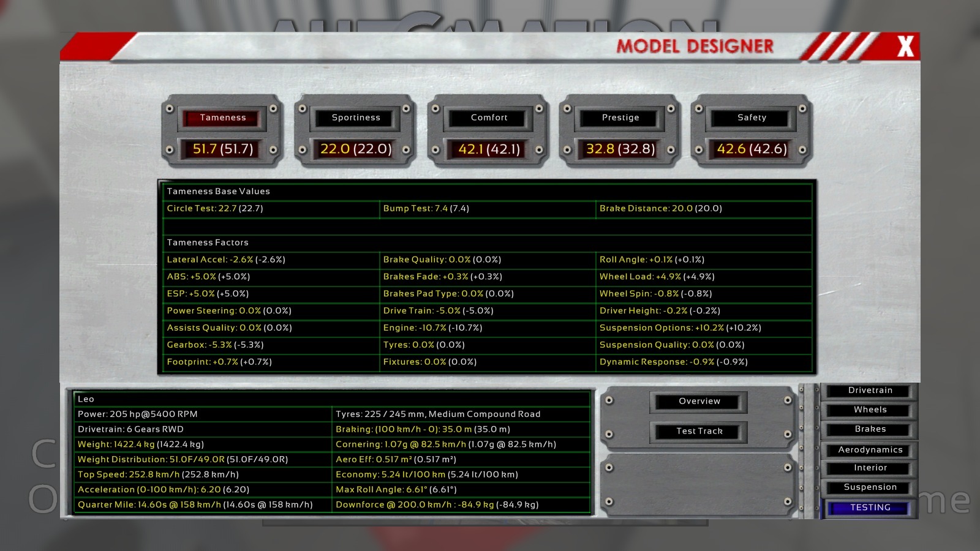Click the Overview button
The height and width of the screenshot is (551, 980).
[699, 401]
